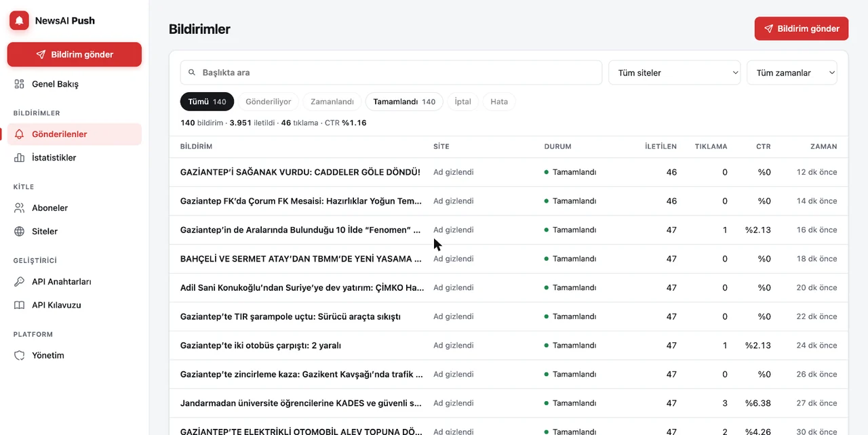The width and height of the screenshot is (868, 435).
Task: Click the API Kılavuzu book icon
Action: (20, 305)
